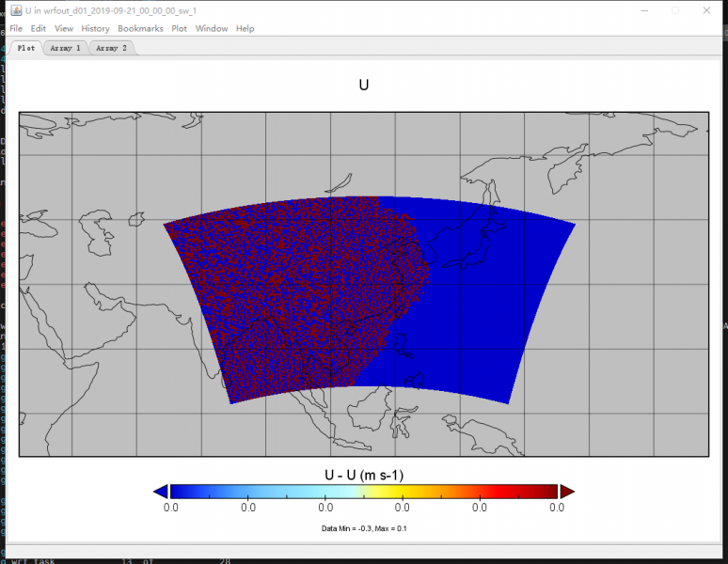Screen dimensions: 728x564
Task: Click the dark red right colorbar arrow
Action: coord(566,491)
